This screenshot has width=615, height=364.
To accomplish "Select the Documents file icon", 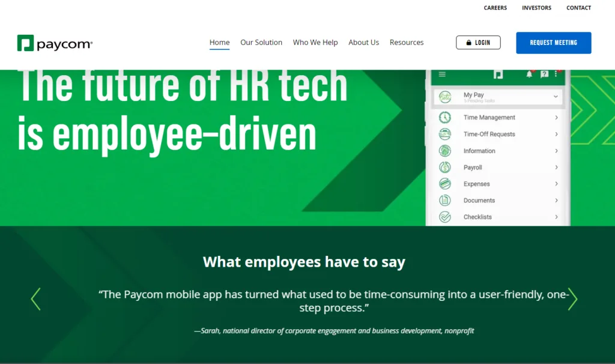I will click(x=444, y=200).
